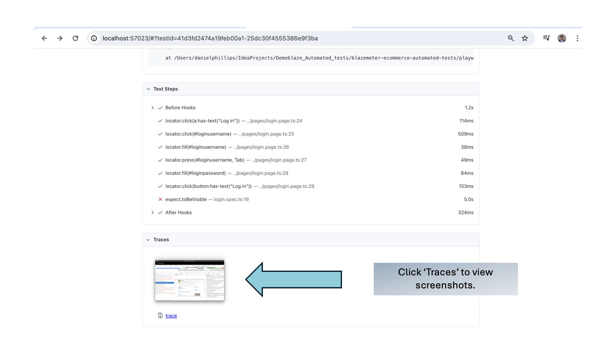Expand the After Hooks step
Screen dimensions: 611x364
[153, 212]
